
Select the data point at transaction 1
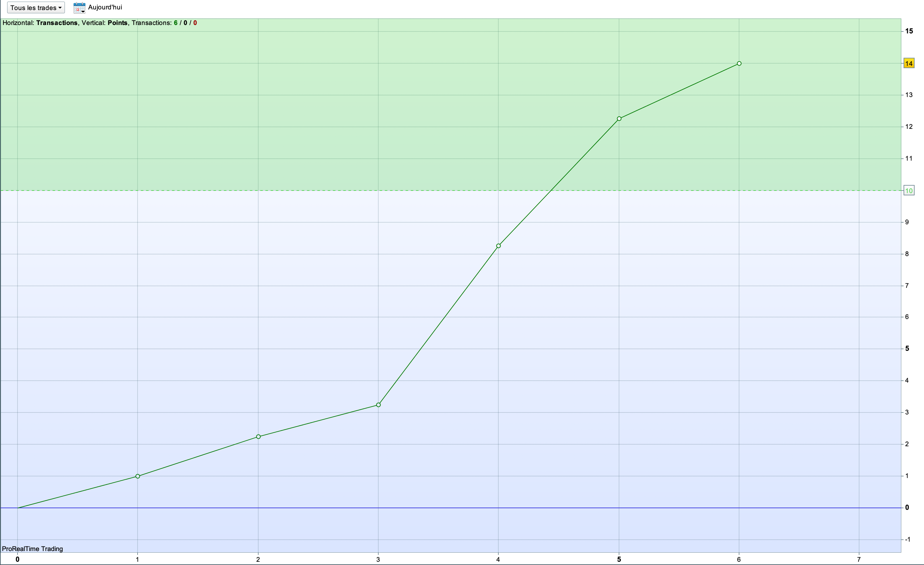pos(138,476)
